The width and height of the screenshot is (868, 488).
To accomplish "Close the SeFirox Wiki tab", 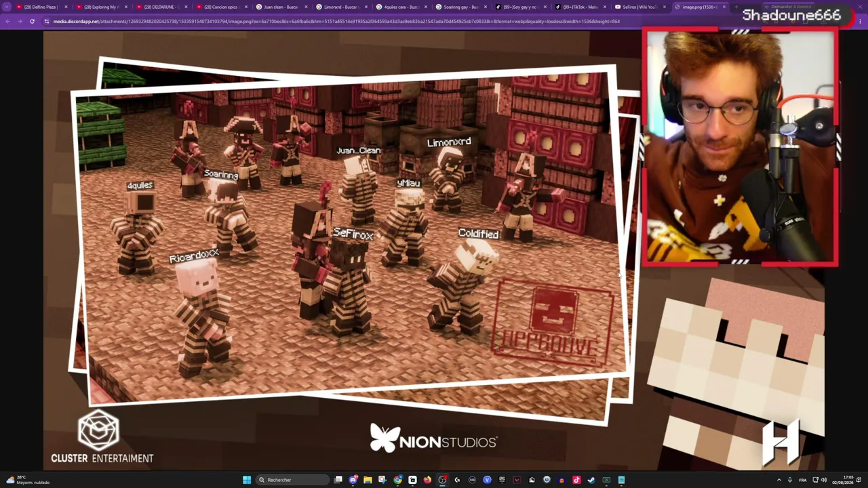I will click(x=664, y=7).
